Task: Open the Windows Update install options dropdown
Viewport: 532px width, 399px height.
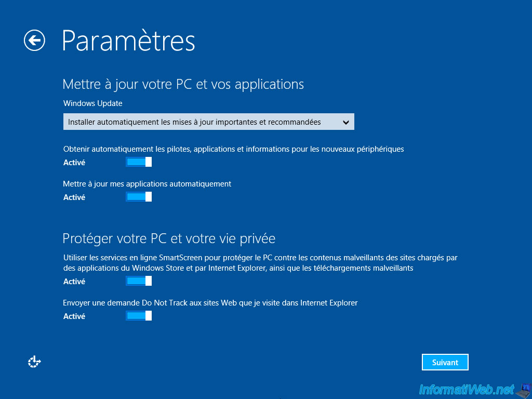Action: [209, 122]
